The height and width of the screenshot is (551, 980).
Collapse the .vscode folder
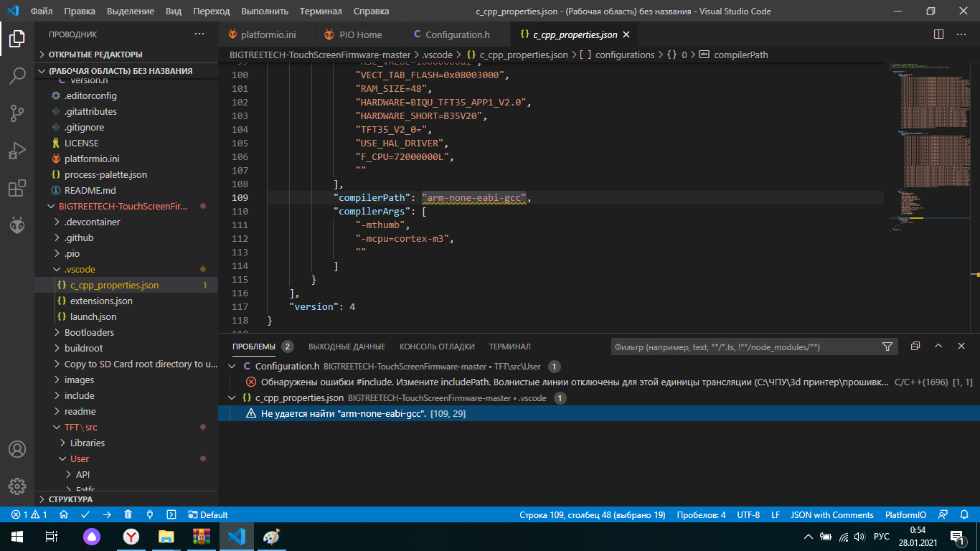[80, 269]
